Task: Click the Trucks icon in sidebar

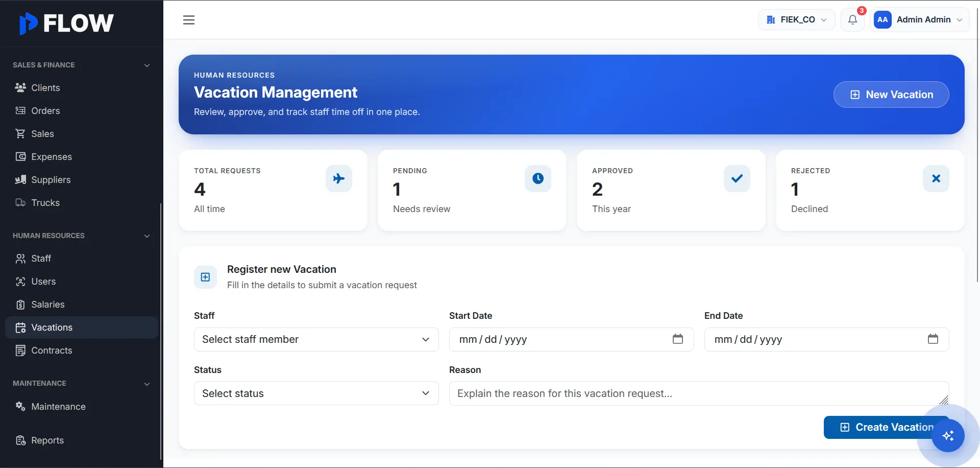Action: (x=20, y=203)
